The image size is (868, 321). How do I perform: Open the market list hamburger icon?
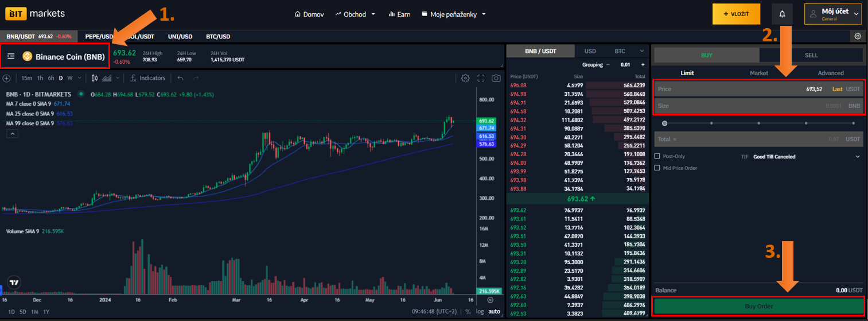tap(11, 56)
